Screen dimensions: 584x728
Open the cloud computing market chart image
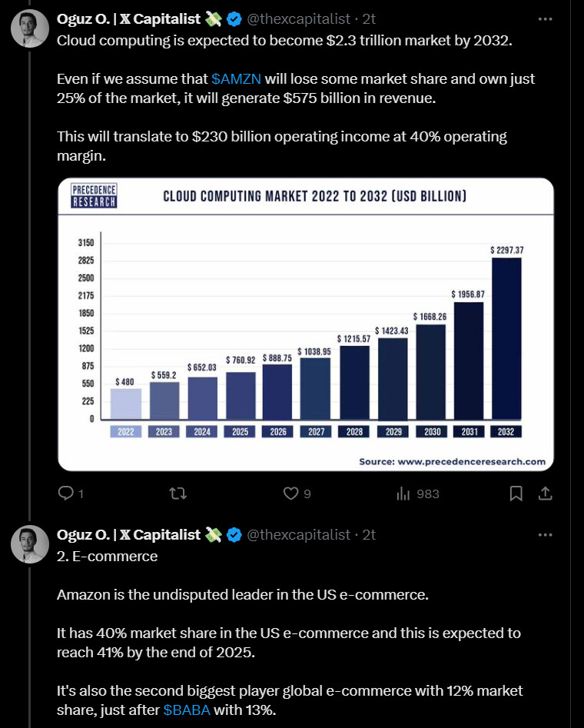305,324
